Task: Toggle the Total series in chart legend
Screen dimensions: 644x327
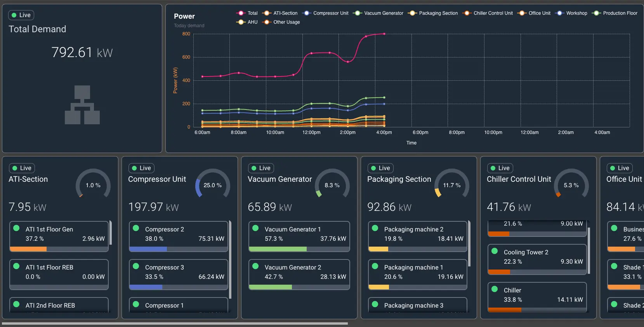Action: 247,13
